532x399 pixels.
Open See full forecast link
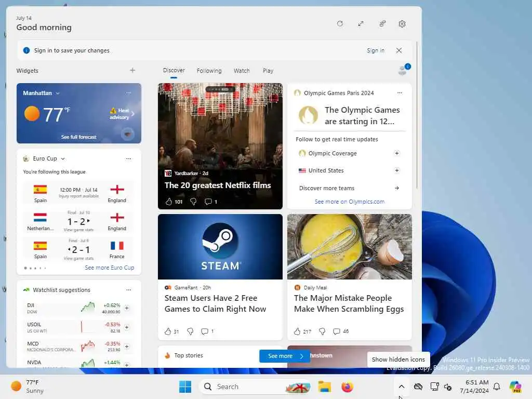pyautogui.click(x=79, y=137)
